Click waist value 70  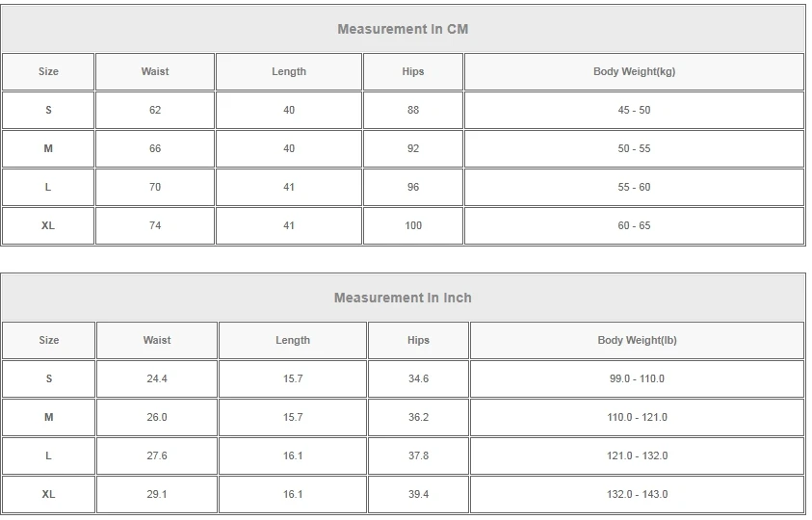pyautogui.click(x=155, y=187)
